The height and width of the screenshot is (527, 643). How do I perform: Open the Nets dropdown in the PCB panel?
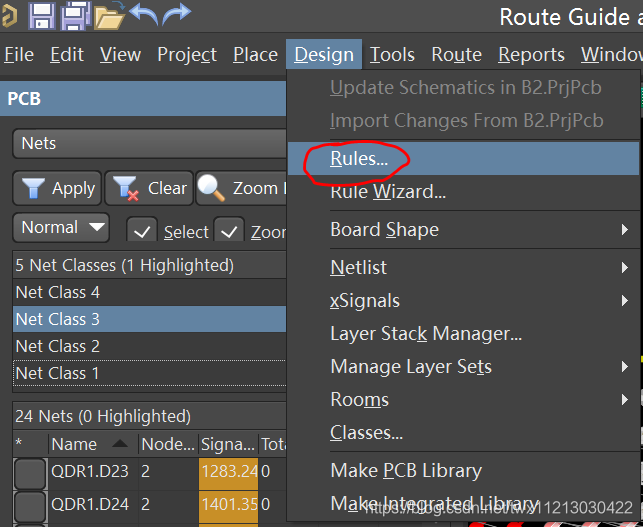coord(149,144)
